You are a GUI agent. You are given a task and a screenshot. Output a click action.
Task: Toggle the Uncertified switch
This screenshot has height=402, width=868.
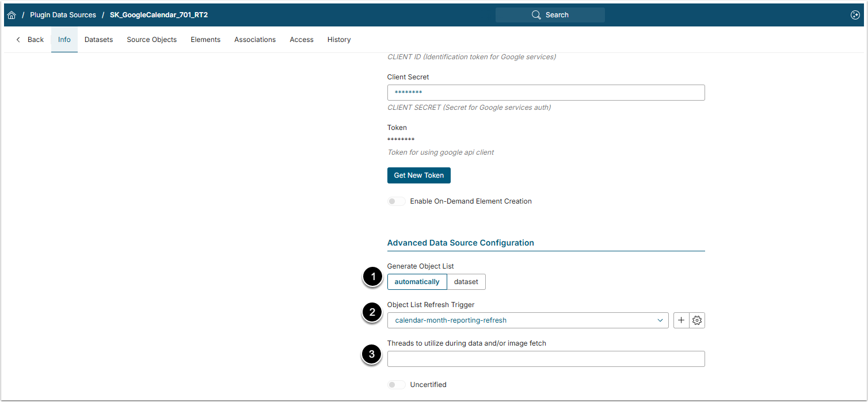pos(396,385)
